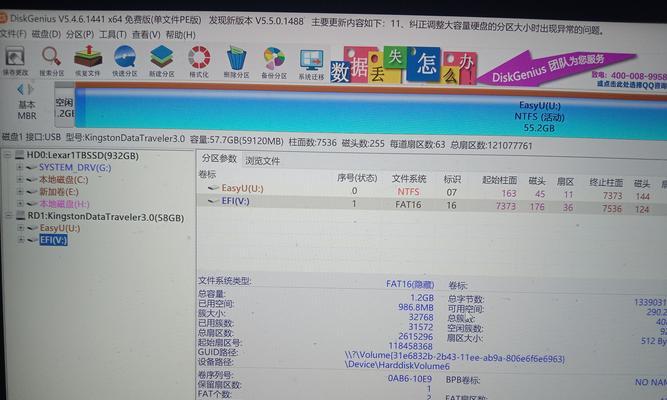The width and height of the screenshot is (667, 400).
Task: Select EasyU(U:) under the Kingston disk
Action: point(60,228)
